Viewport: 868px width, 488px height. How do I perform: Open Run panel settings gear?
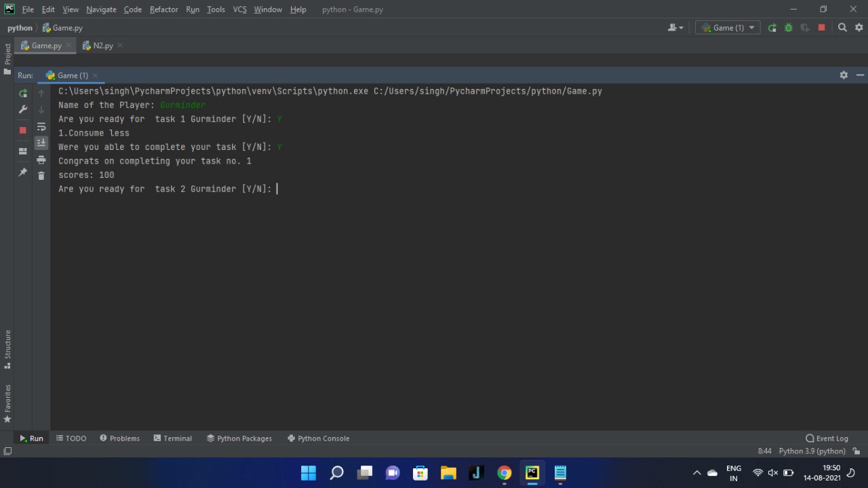[844, 75]
